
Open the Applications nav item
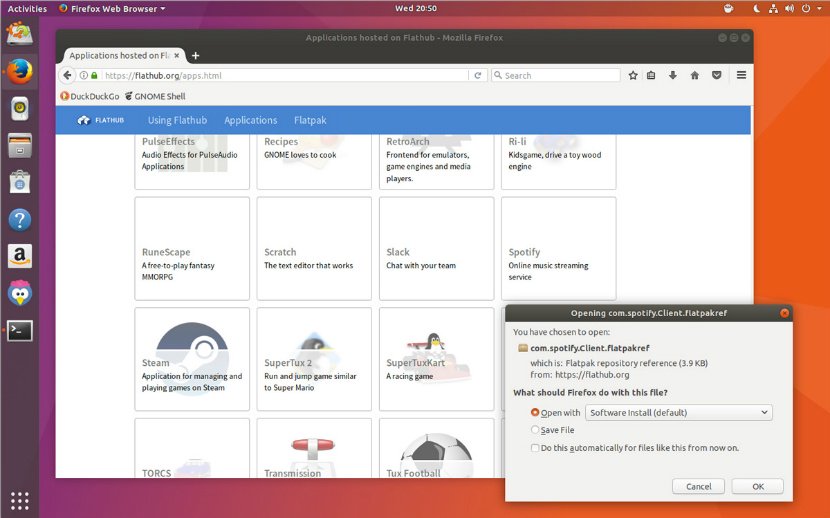click(x=250, y=120)
